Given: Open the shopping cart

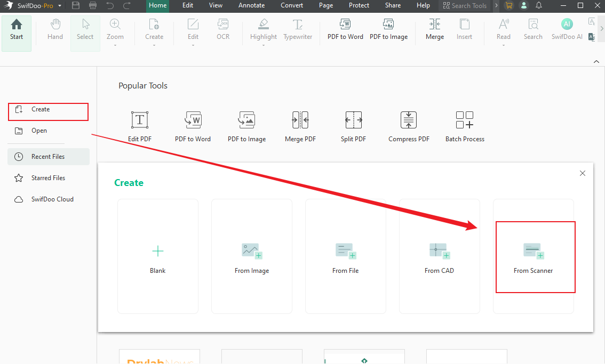Looking at the screenshot, I should tap(508, 5).
